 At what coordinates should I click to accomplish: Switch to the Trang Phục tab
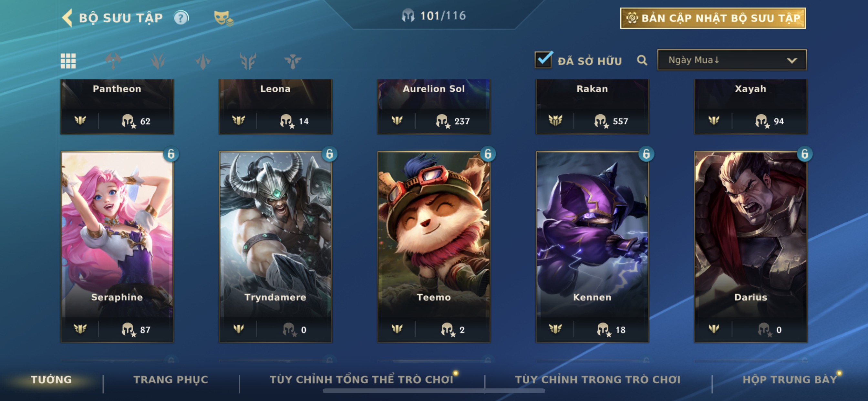click(x=171, y=379)
